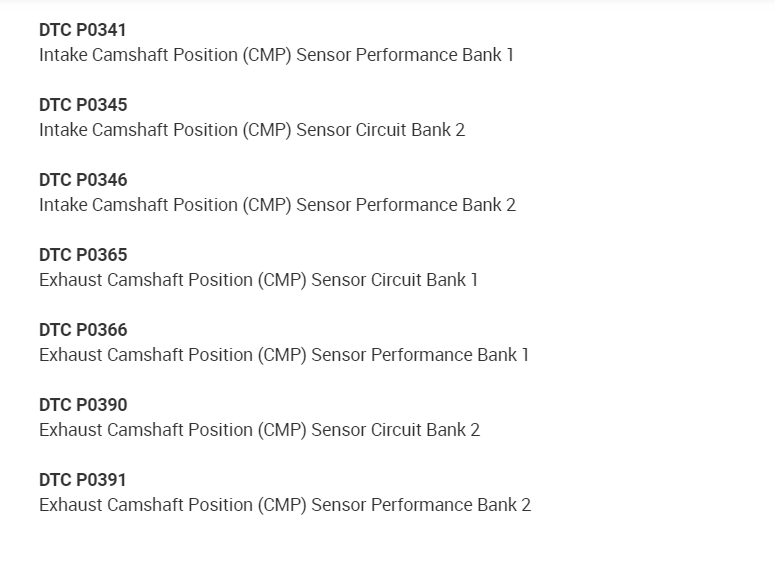Click the DTC P0346 heading
This screenshot has width=775, height=565.
tap(83, 180)
